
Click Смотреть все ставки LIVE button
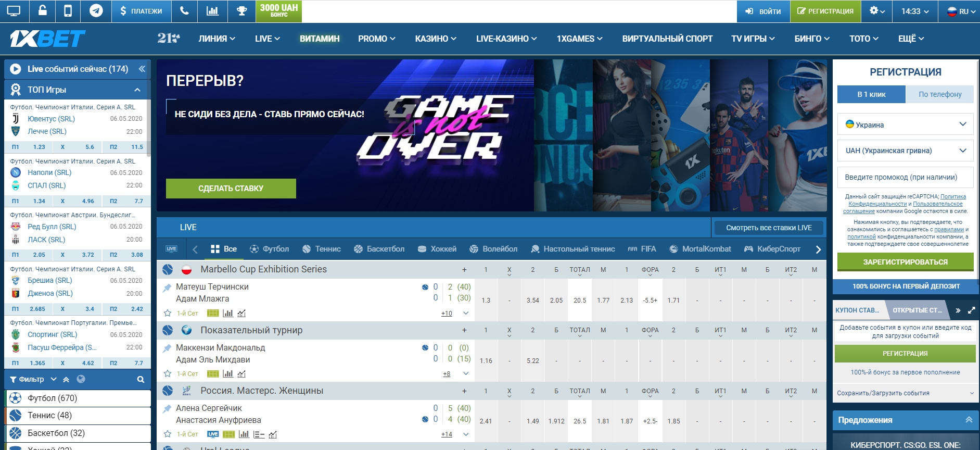click(769, 228)
